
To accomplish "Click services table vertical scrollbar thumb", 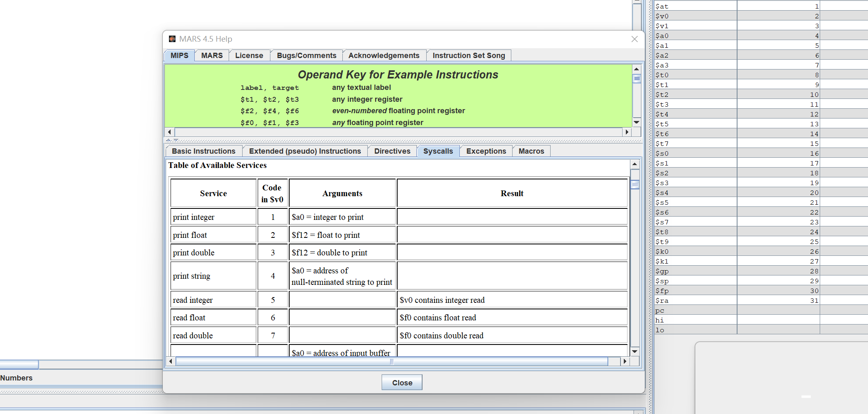I will click(635, 185).
